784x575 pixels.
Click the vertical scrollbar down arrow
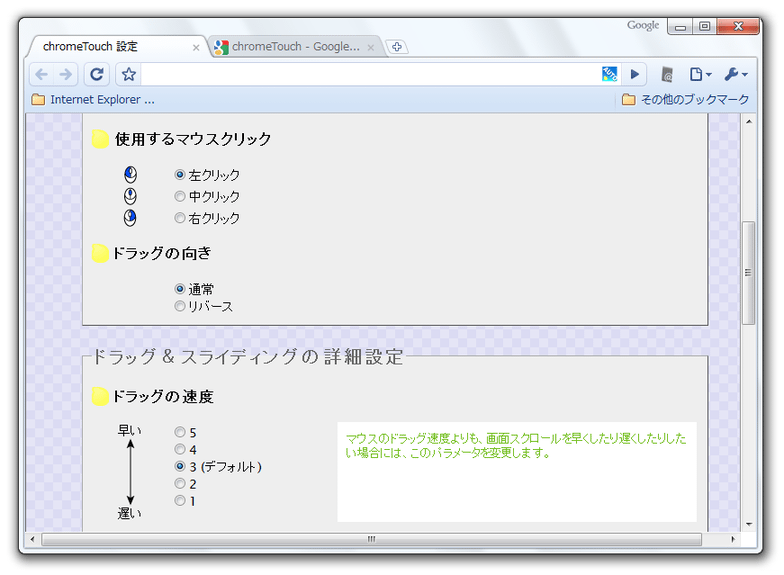(748, 524)
